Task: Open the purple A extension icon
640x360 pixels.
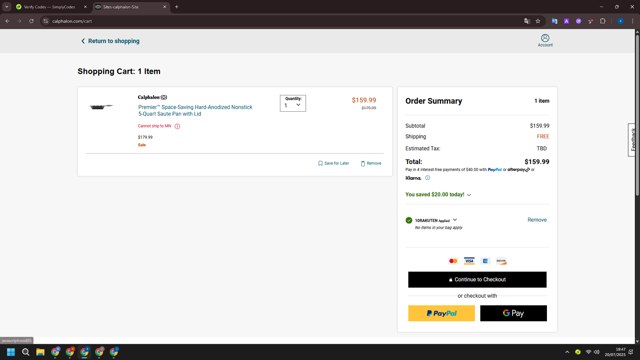Action: pyautogui.click(x=567, y=21)
